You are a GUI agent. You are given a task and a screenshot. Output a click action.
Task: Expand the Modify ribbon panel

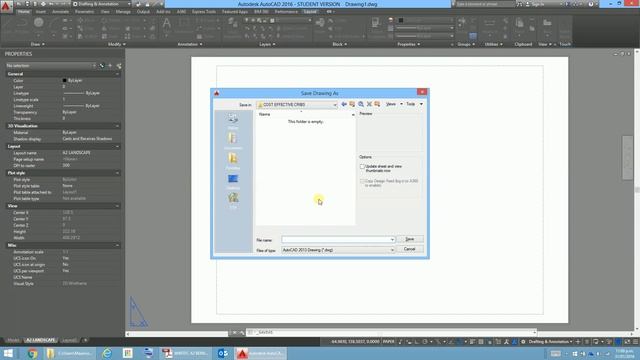point(117,44)
